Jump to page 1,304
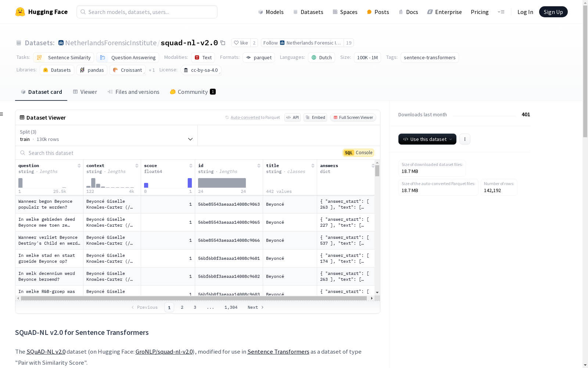The image size is (588, 368). pyautogui.click(x=231, y=307)
